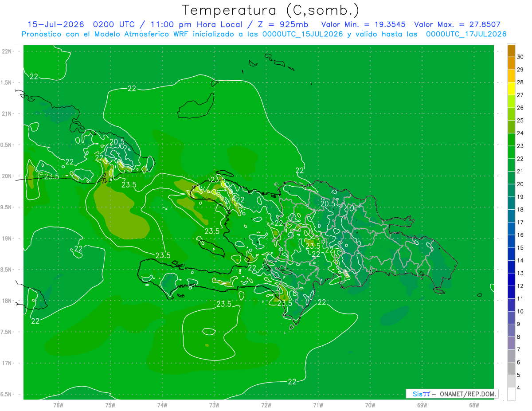Click the "Valor Max. = 27.8507" value
532x411 pixels.
tap(458, 24)
